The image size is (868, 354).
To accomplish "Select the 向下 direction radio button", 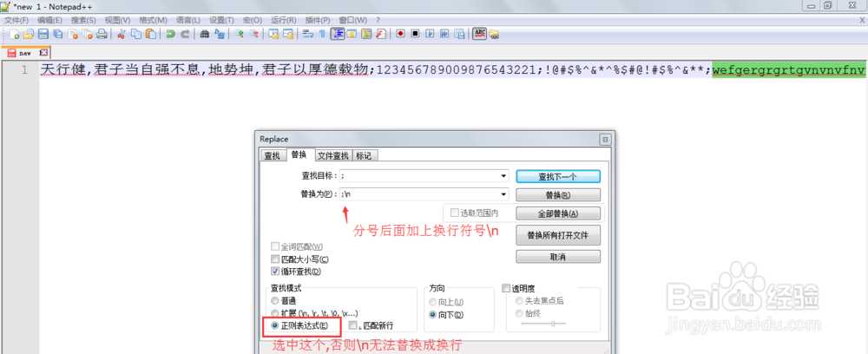I will 433,315.
